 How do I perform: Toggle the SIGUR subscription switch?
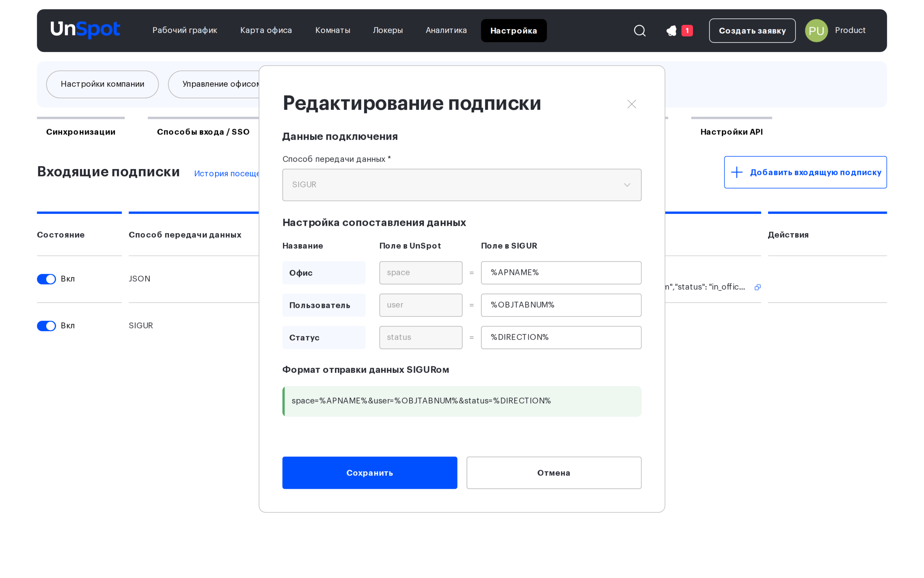coord(47,326)
